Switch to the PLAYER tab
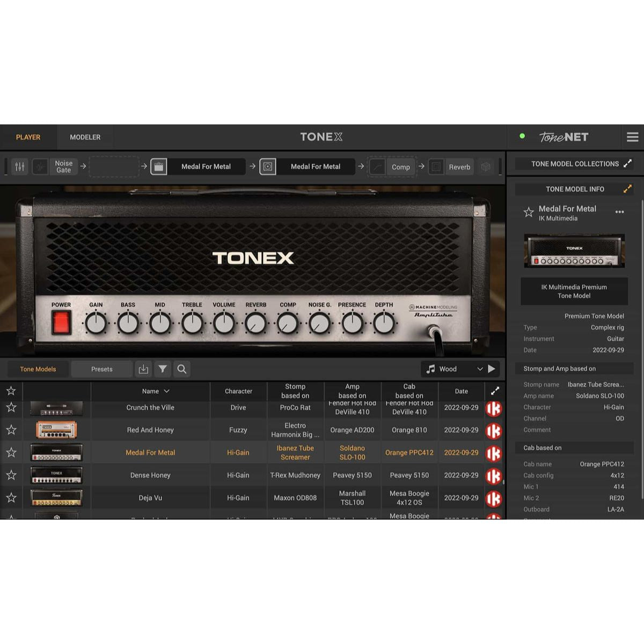Image resolution: width=644 pixels, height=644 pixels. (28, 137)
